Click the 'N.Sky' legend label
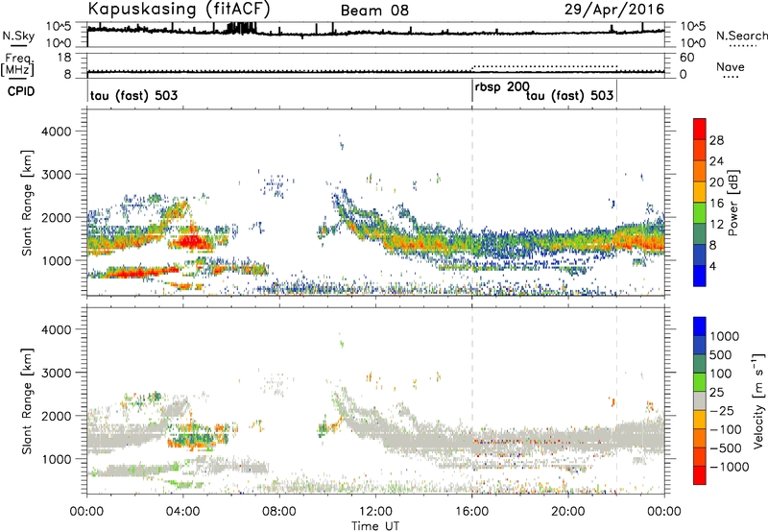768x532 pixels. (18, 36)
